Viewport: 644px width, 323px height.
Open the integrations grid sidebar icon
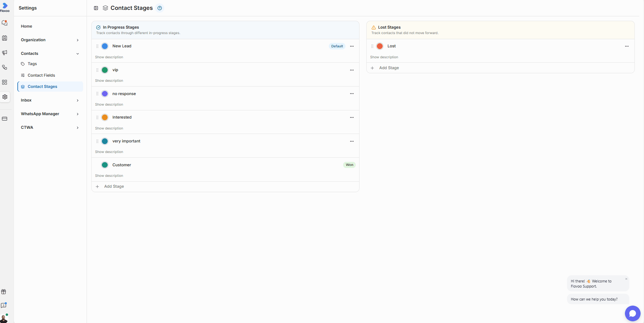pyautogui.click(x=4, y=82)
